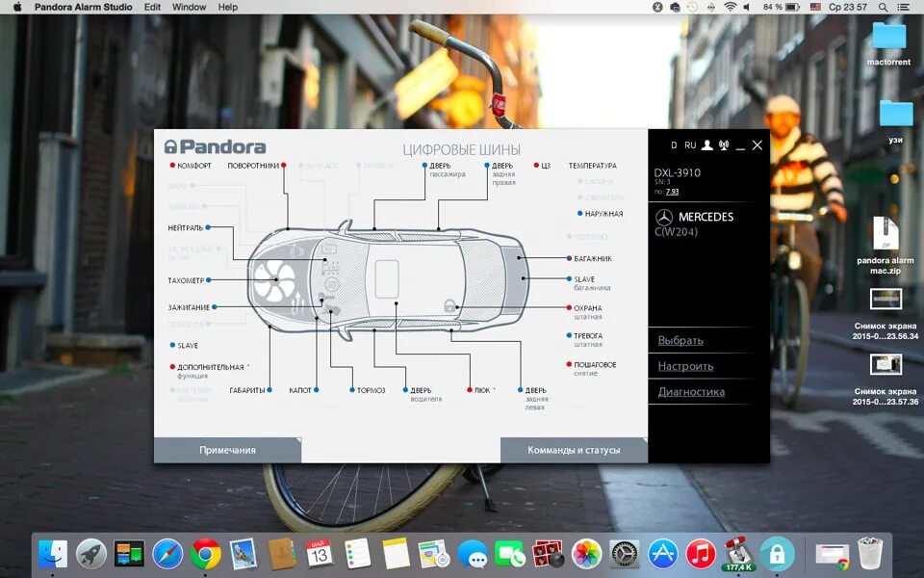Select ТРЕВОГА штатная label

[x=588, y=340]
